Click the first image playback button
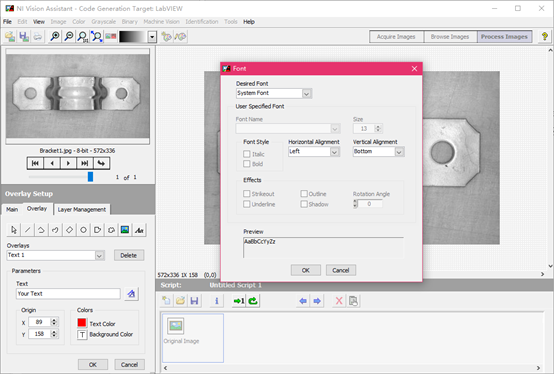The height and width of the screenshot is (374, 554). [x=35, y=163]
